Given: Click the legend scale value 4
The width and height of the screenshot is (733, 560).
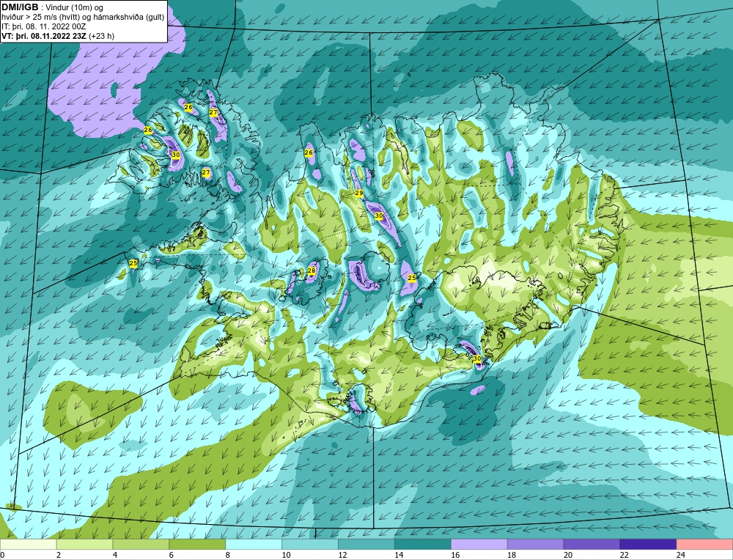Looking at the screenshot, I should click(x=115, y=555).
